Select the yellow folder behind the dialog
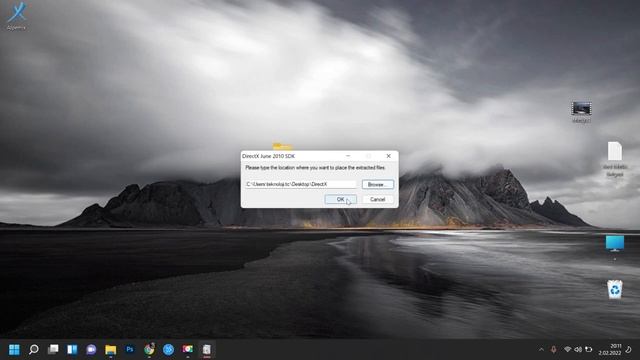This screenshot has width=640, height=360. tap(282, 146)
